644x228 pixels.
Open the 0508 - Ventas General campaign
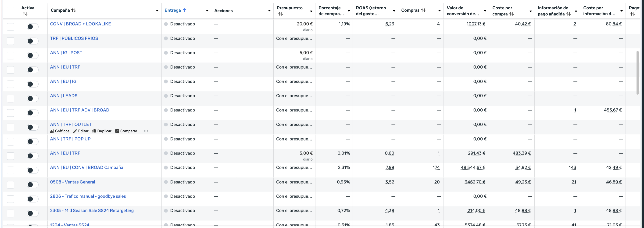[72, 182]
